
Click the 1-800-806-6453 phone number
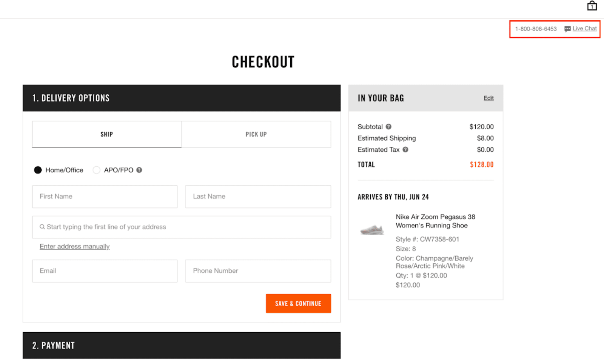click(x=535, y=29)
